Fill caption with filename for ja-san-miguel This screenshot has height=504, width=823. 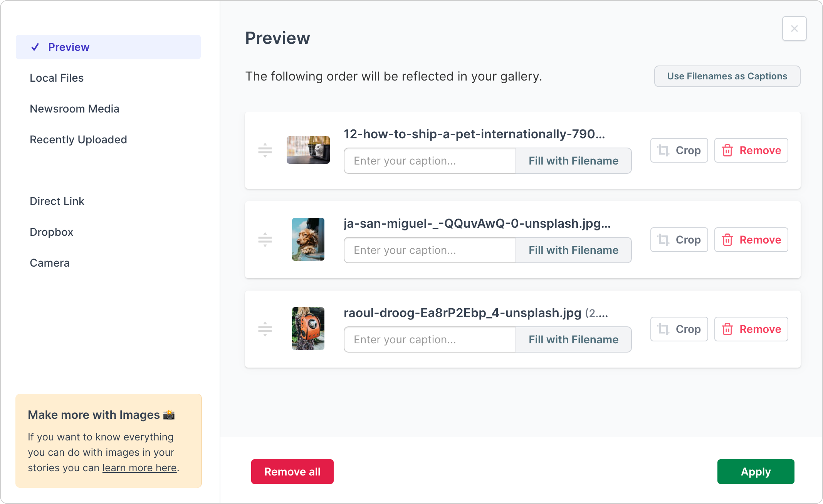point(573,250)
